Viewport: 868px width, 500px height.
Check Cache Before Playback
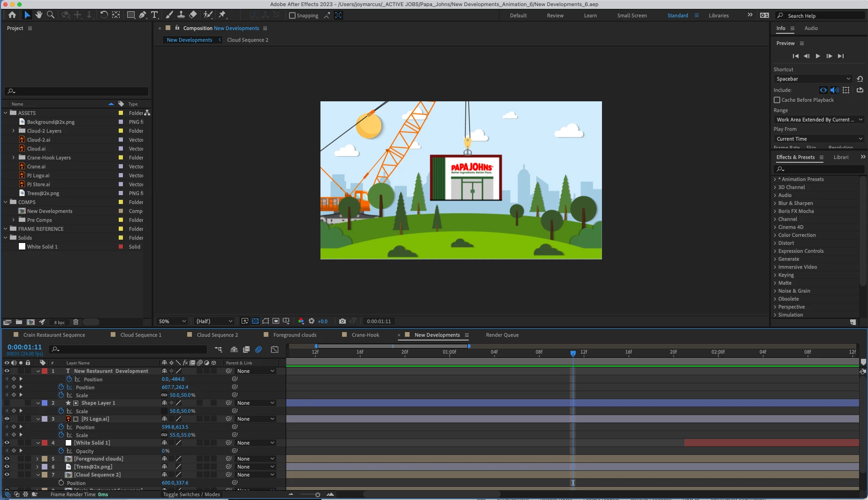point(777,100)
